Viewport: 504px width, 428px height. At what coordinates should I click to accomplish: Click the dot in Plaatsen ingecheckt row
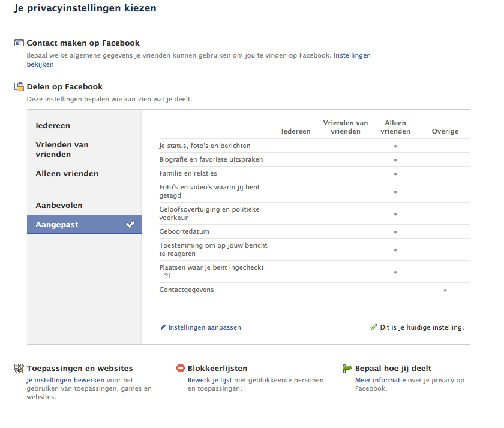coord(395,272)
